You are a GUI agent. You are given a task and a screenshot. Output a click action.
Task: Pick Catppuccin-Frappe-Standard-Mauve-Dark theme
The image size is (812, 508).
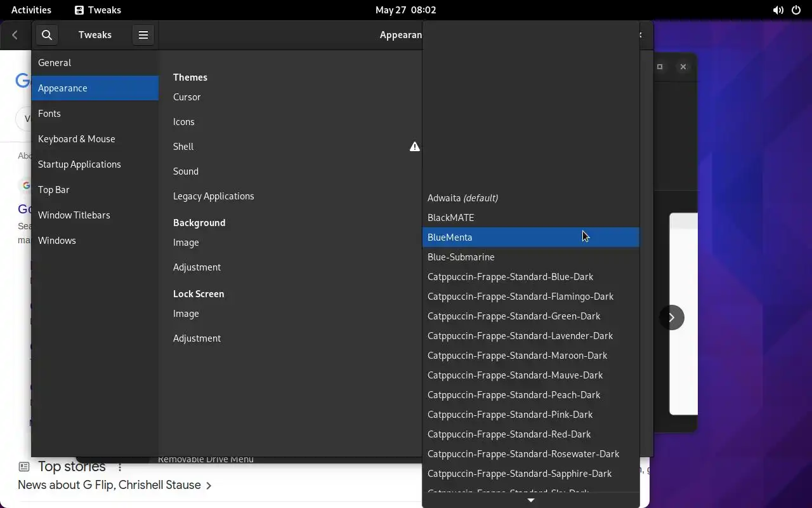tap(515, 375)
